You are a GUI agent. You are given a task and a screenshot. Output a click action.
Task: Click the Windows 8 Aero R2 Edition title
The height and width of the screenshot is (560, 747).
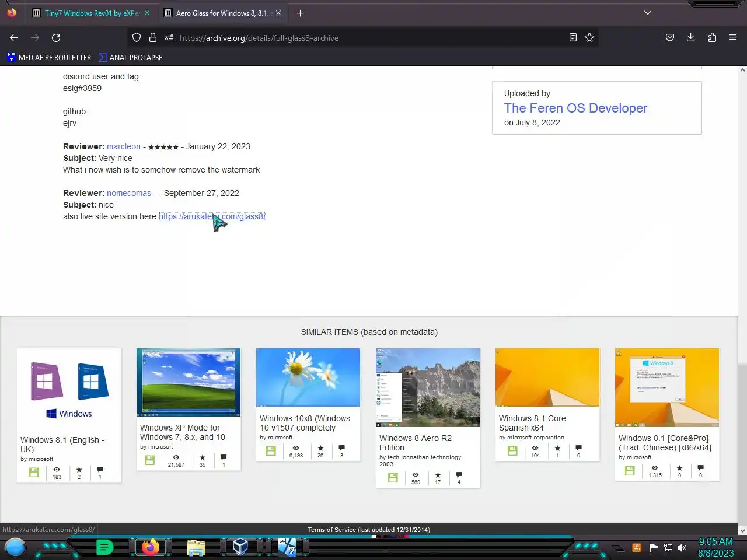(x=416, y=443)
